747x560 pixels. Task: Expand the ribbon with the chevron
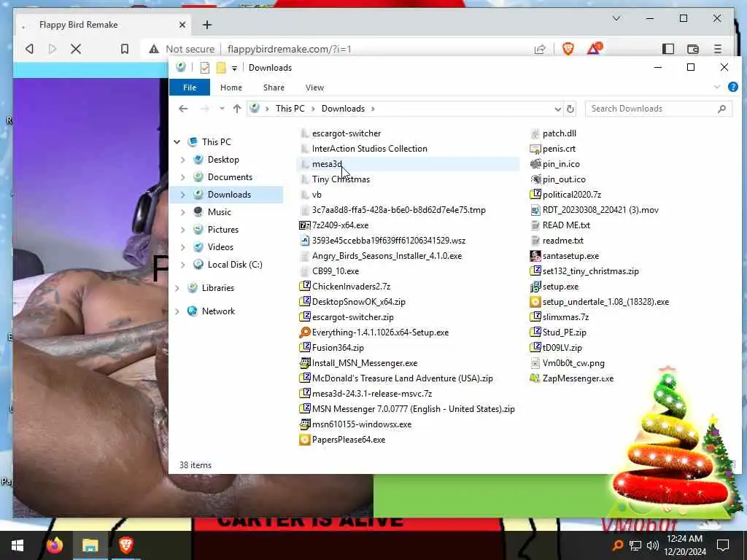pyautogui.click(x=716, y=87)
